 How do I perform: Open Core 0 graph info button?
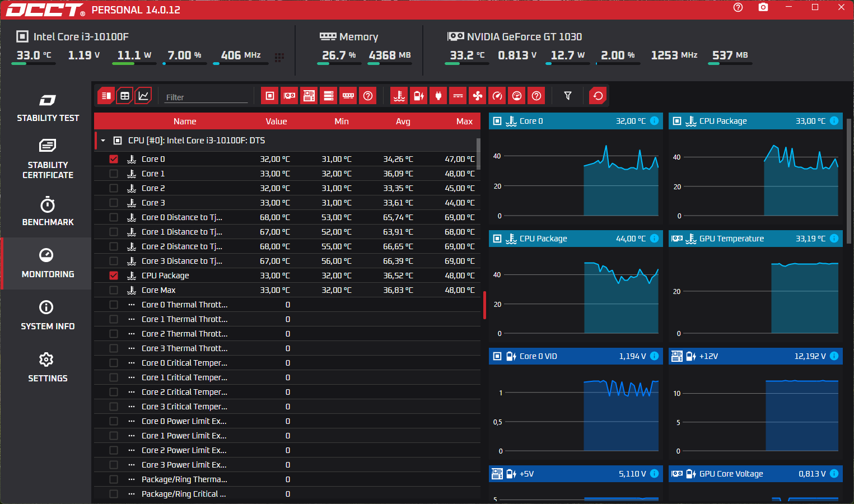(654, 121)
